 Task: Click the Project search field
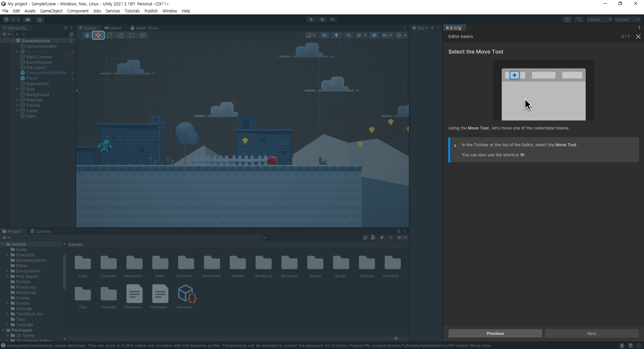tap(312, 238)
